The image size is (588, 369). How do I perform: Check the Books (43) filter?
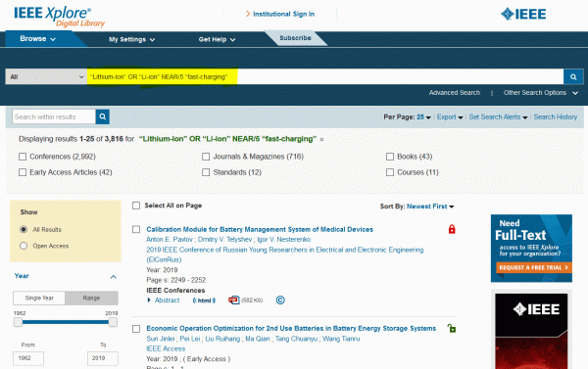point(390,157)
